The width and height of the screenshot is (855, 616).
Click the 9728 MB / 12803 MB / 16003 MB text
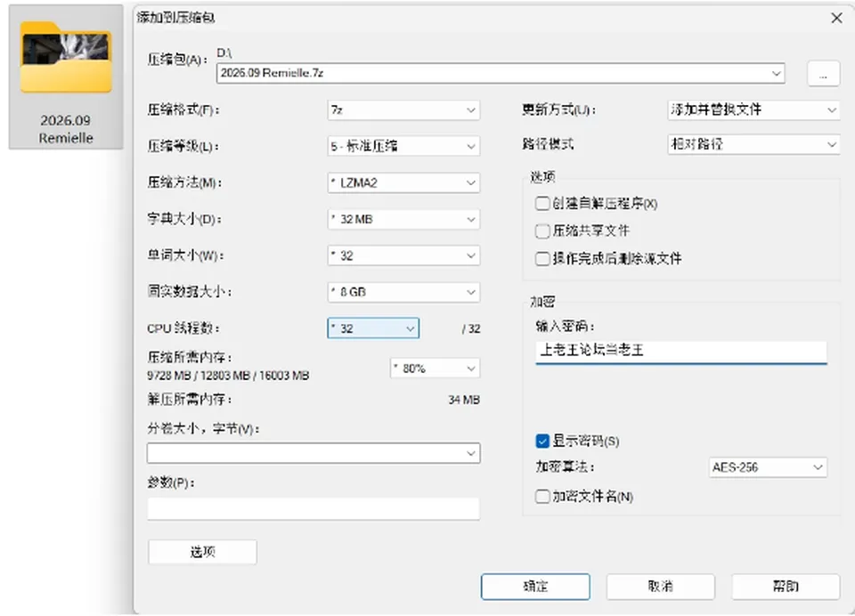(228, 376)
